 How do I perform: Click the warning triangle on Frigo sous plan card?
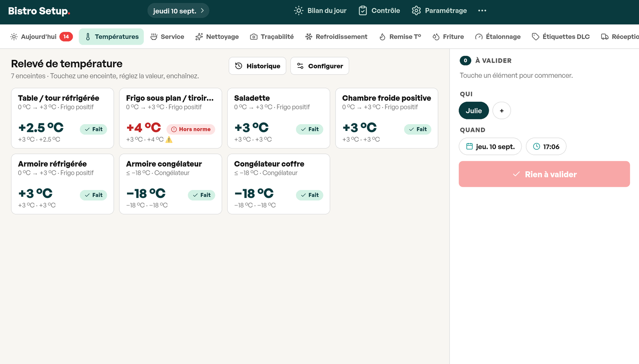169,139
